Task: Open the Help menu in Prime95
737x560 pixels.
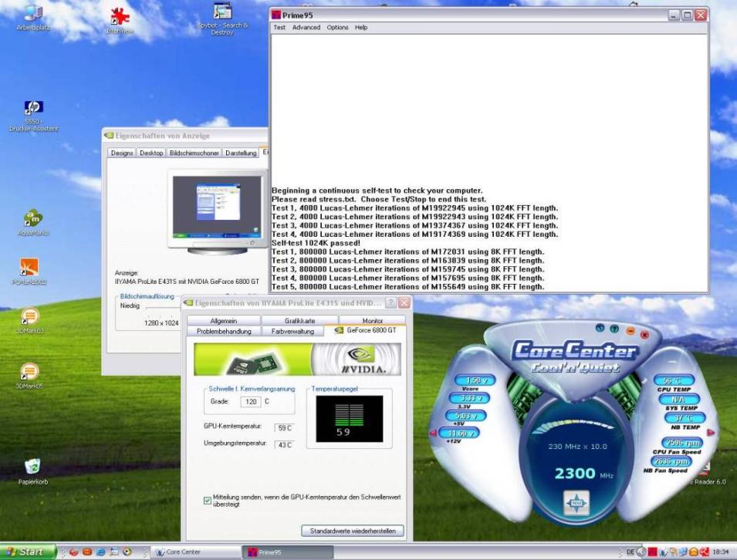Action: click(x=361, y=27)
